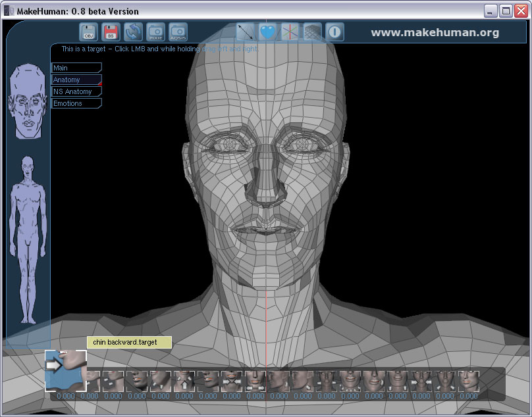This screenshot has height=417, width=532.
Task: Pick the mouth target with single right-cheek arrow
Action: click(x=374, y=381)
